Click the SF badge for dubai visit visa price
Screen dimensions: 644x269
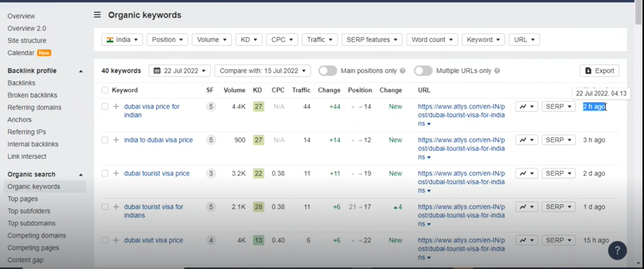coord(211,240)
